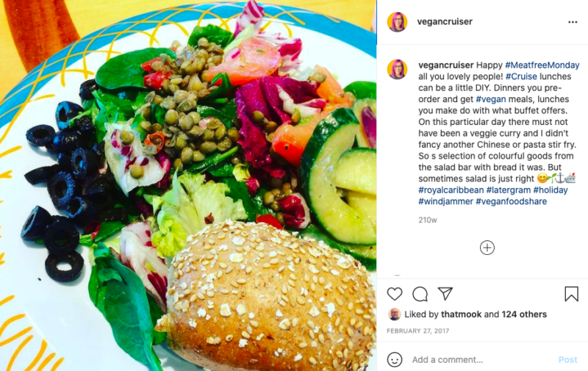Click the #MeatfreeMonday hashtag
This screenshot has width=588, height=371.
click(542, 65)
